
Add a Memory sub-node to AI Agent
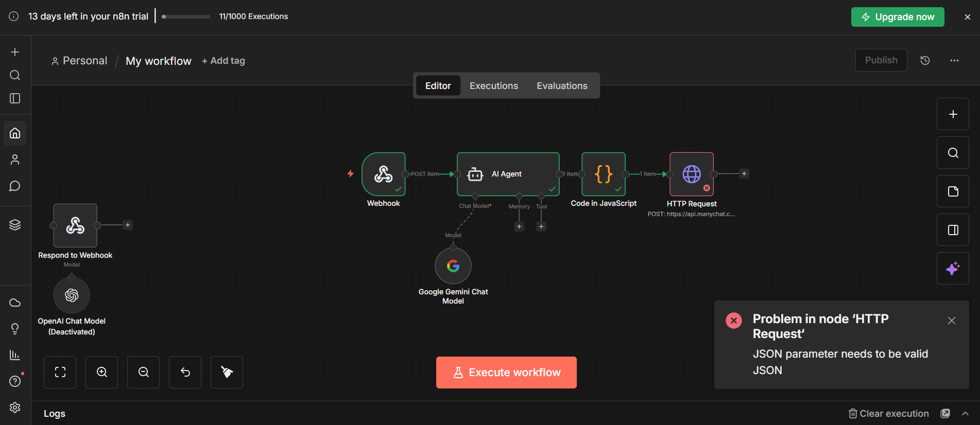(519, 226)
